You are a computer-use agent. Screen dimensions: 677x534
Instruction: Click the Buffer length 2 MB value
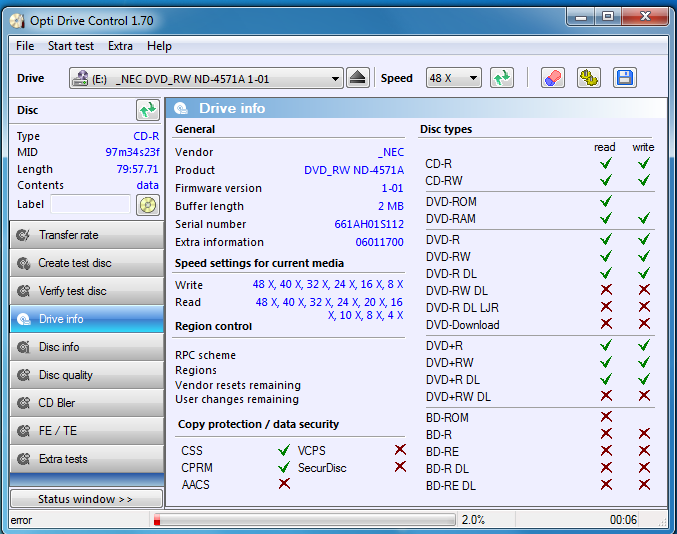click(x=391, y=207)
